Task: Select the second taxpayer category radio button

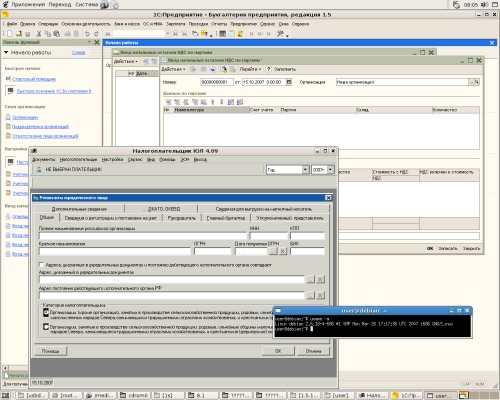Action: click(46, 327)
